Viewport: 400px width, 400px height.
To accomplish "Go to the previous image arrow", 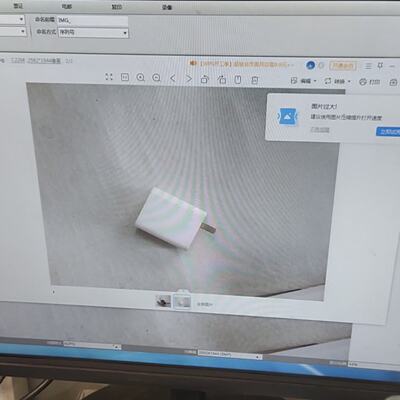I will pyautogui.click(x=173, y=79).
